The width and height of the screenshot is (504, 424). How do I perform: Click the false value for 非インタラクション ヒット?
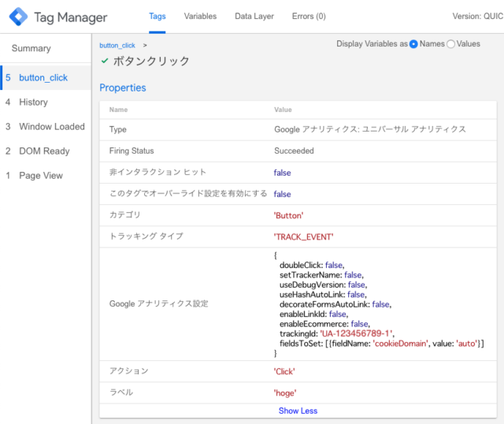click(282, 173)
